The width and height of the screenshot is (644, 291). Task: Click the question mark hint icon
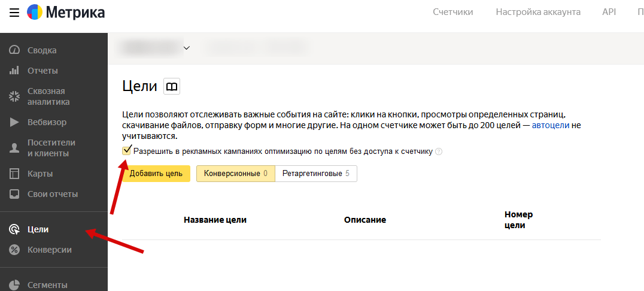coord(439,151)
